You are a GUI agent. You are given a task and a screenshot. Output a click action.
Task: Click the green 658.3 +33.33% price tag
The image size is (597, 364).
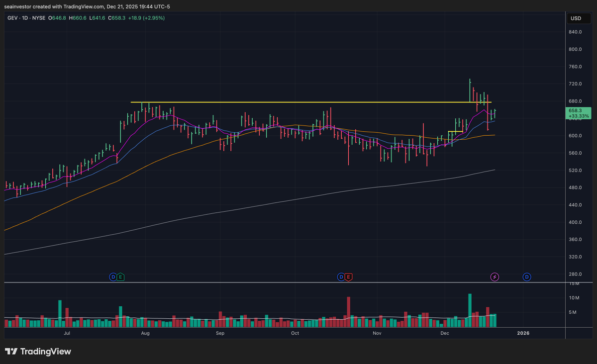point(579,113)
